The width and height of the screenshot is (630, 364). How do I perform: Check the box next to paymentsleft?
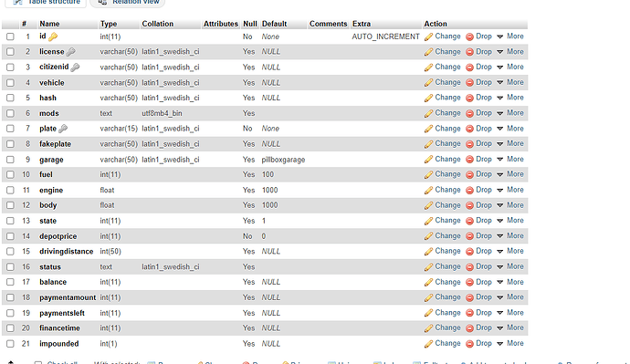click(10, 313)
